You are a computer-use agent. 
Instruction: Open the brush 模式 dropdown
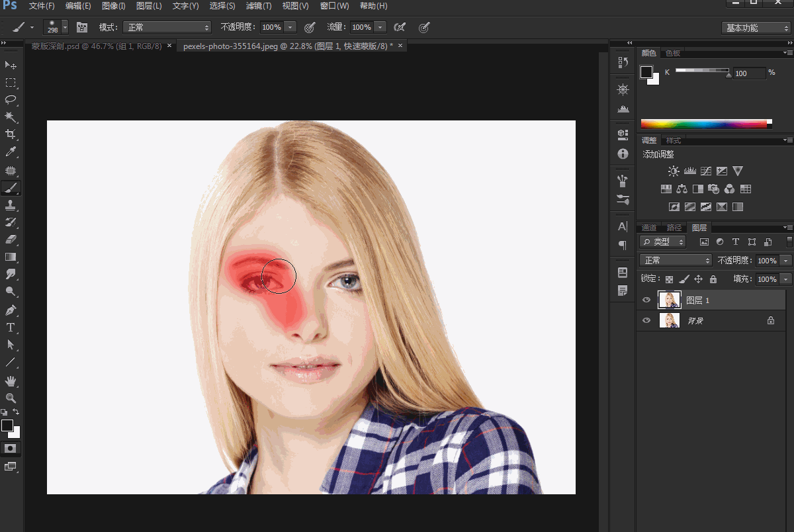167,27
